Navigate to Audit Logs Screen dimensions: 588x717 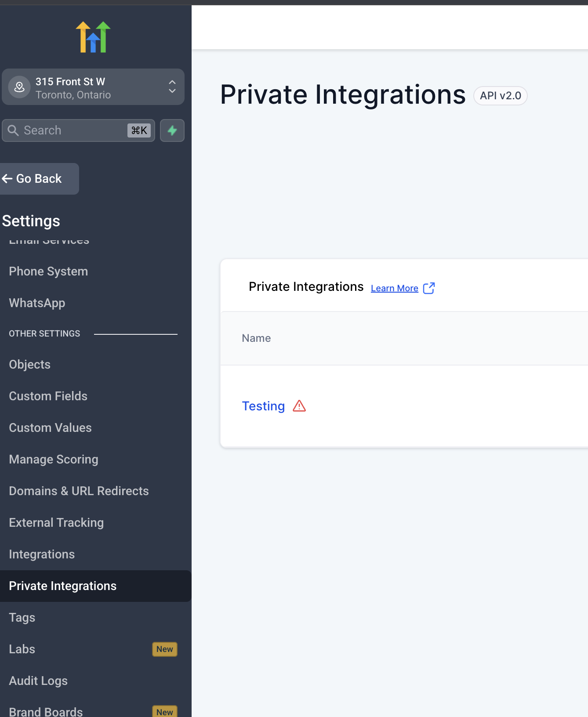click(x=38, y=681)
